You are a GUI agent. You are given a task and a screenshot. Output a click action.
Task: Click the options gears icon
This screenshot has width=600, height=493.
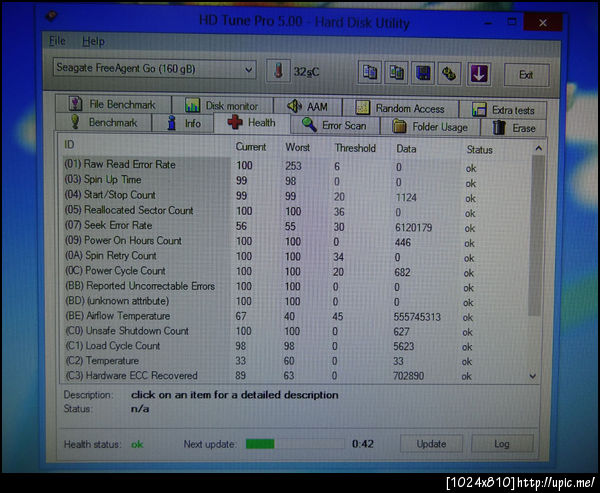[x=449, y=73]
